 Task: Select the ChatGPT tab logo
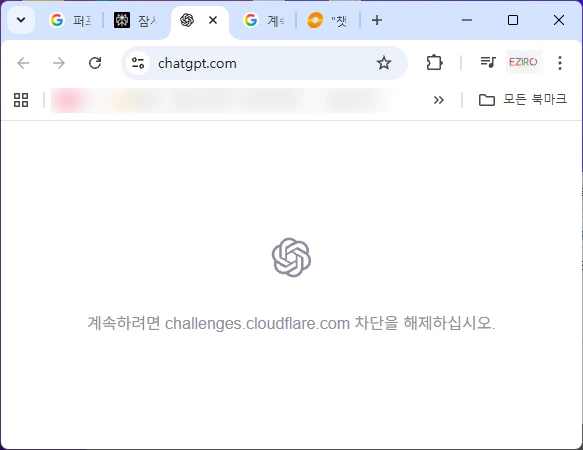[187, 20]
